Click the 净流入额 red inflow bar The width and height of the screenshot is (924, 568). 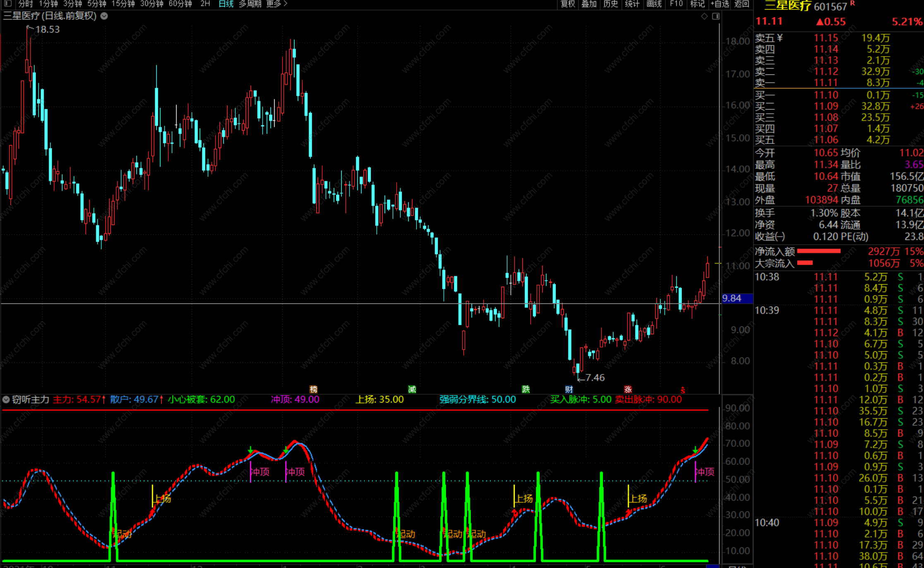(x=819, y=251)
